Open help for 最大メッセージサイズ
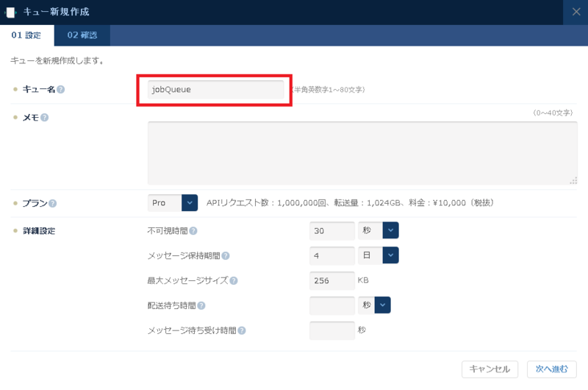Screen dimensions: 588x390 234,281
